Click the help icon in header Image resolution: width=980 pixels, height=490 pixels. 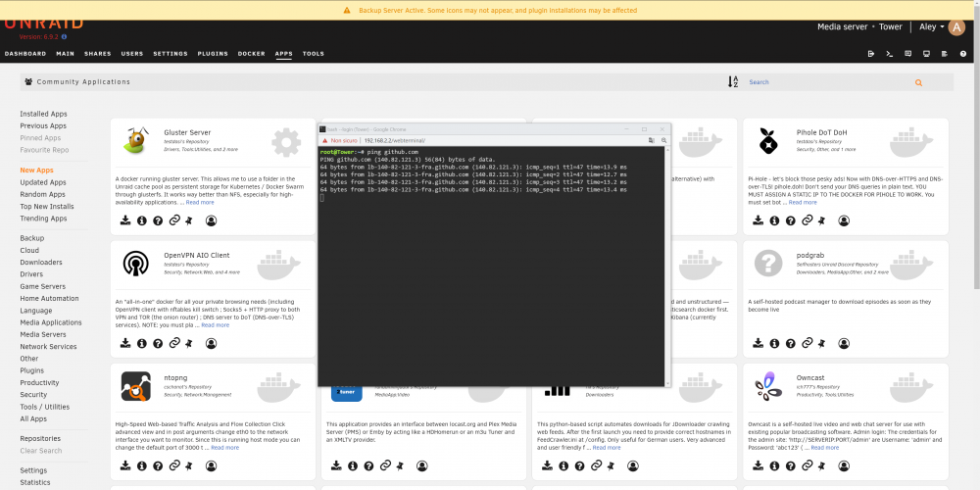click(x=963, y=54)
